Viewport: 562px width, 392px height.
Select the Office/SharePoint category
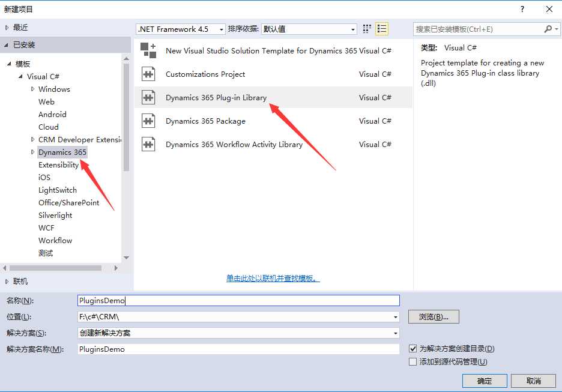pos(69,202)
